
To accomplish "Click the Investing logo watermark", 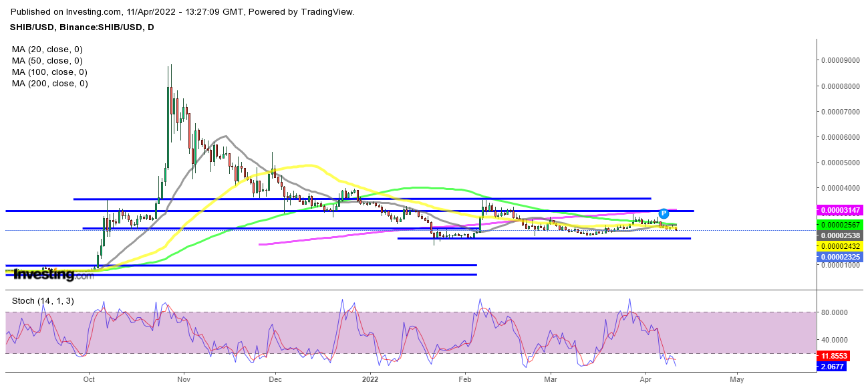I will [44, 274].
